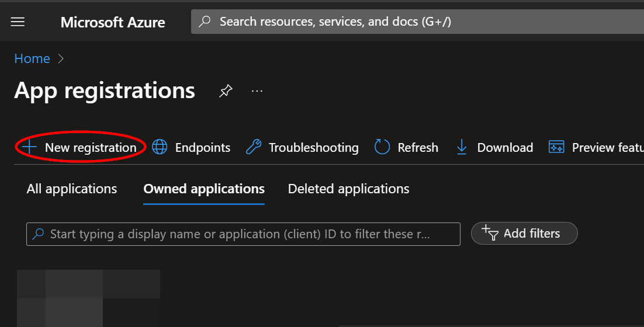Open the hamburger portal menu
644x327 pixels.
[x=18, y=22]
